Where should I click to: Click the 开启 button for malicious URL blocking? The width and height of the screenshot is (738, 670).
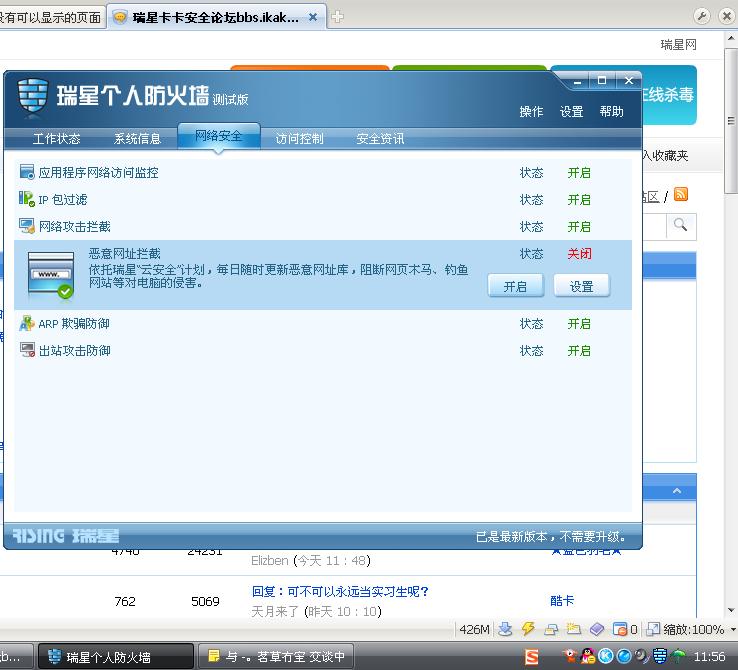(516, 286)
